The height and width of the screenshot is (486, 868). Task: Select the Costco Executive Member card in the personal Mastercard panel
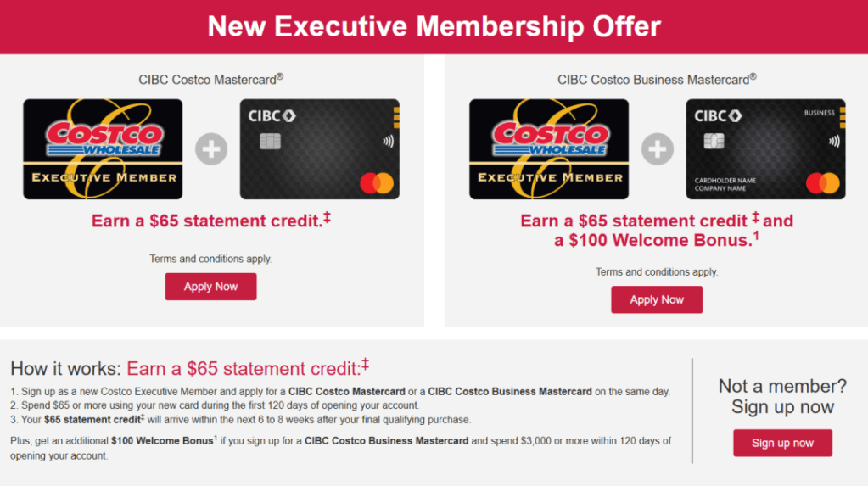tap(103, 149)
